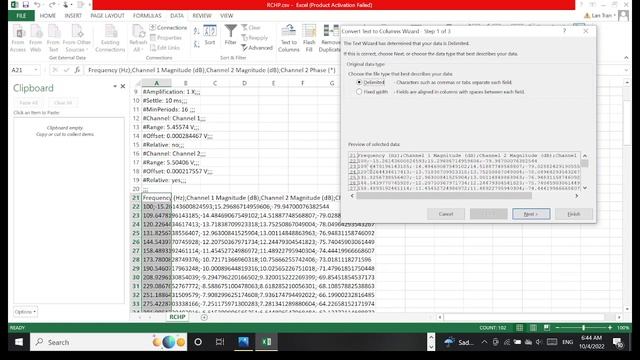Click the Save icon in quick access toolbar

point(25,5)
